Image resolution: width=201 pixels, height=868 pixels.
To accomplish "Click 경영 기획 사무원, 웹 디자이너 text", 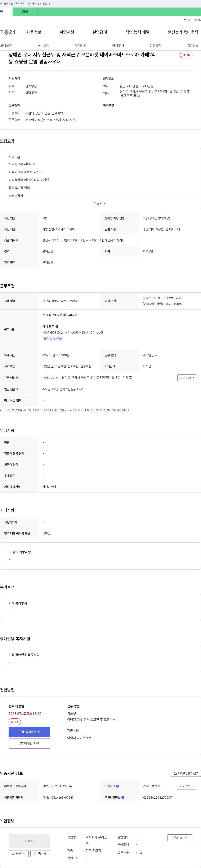I will [161, 229].
